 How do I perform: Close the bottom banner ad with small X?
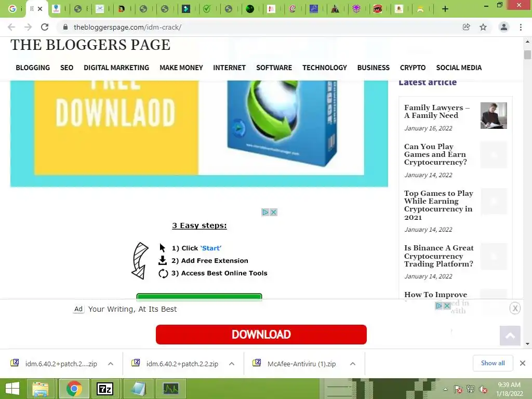pos(447,306)
